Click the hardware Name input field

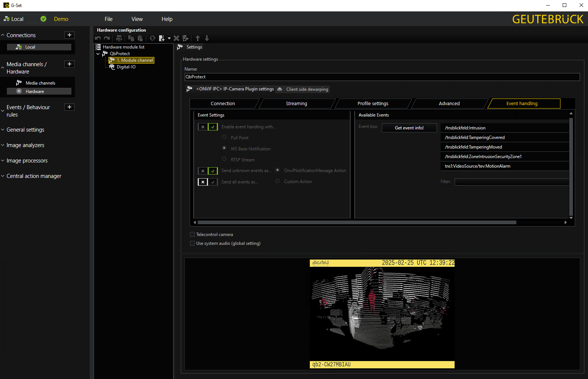[x=382, y=77]
